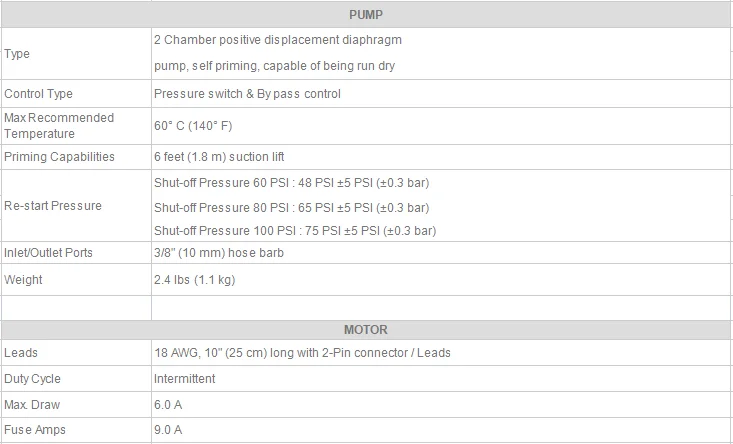Select the Max. Draw 6.0 A value
This screenshot has width=733, height=444.
[x=168, y=405]
